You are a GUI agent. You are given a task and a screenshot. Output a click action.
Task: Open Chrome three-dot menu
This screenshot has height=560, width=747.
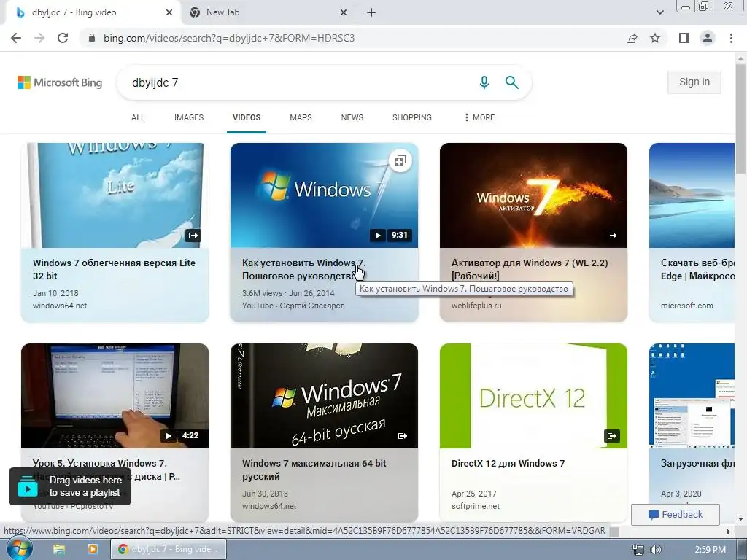click(731, 38)
